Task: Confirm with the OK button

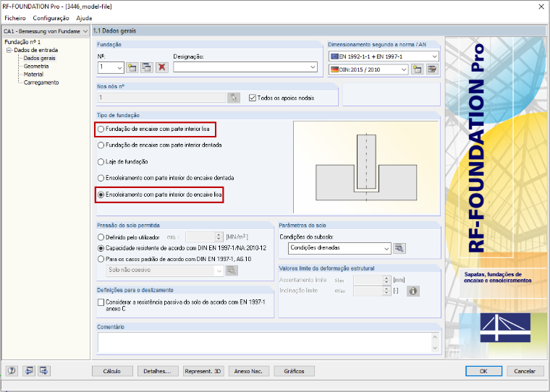Action: tap(483, 371)
